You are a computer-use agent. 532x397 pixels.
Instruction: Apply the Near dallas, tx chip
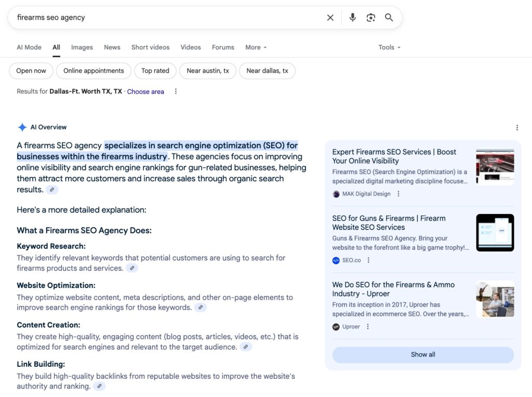point(268,71)
